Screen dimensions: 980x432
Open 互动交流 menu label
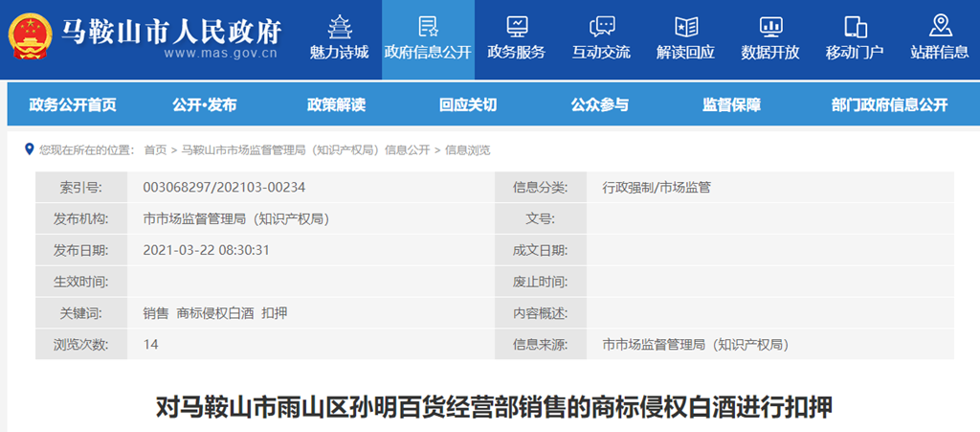(602, 53)
